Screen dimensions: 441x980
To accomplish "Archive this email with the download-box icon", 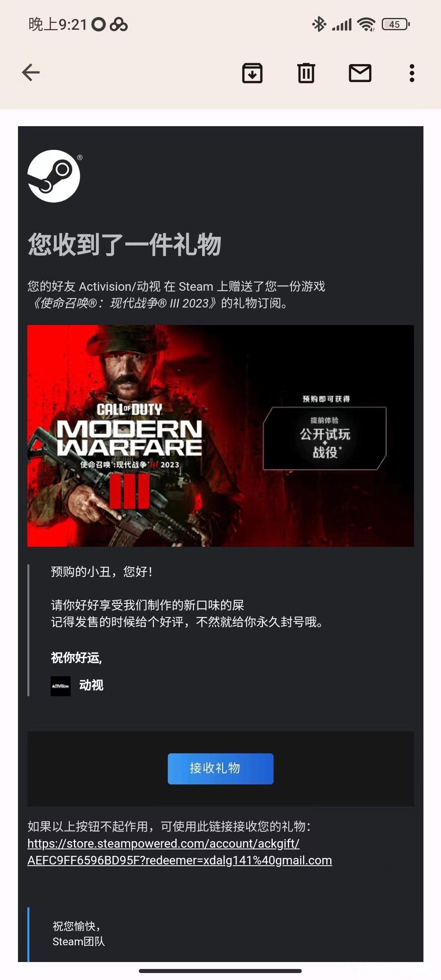I will coord(252,73).
